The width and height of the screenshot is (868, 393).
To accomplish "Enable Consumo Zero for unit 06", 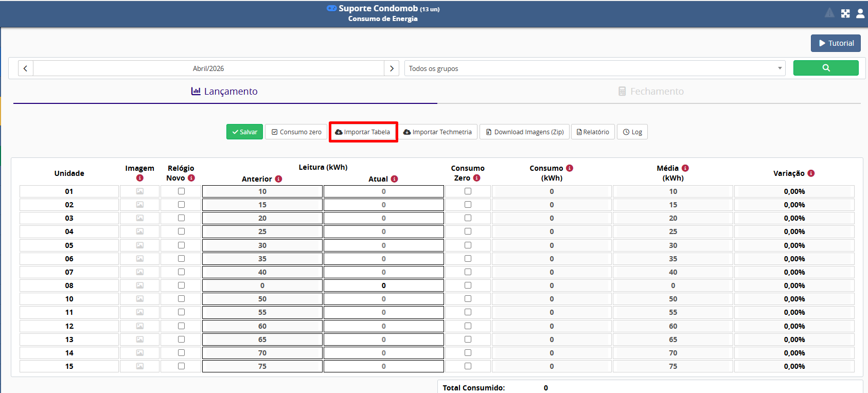I will coord(468,258).
